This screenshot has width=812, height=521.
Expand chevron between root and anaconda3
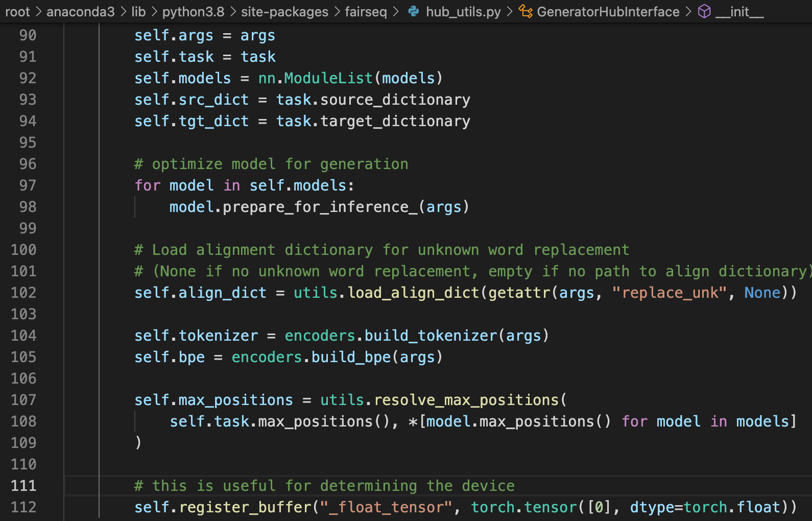point(38,11)
